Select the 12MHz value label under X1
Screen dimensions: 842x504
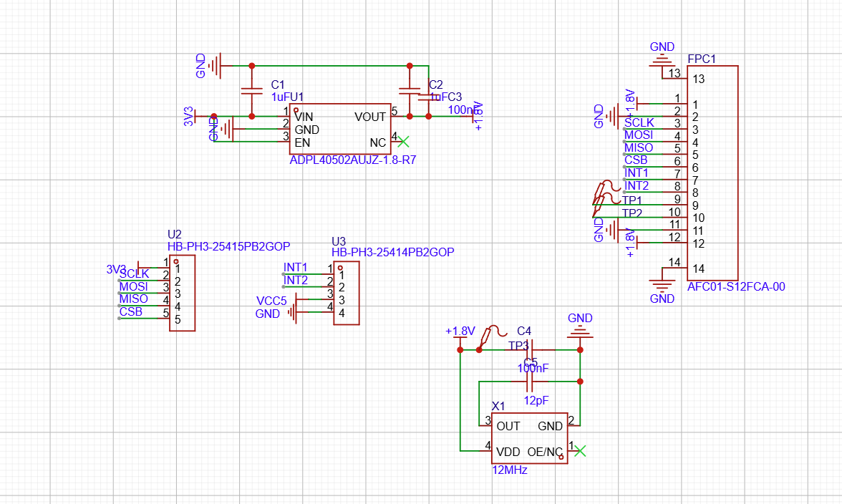click(509, 470)
